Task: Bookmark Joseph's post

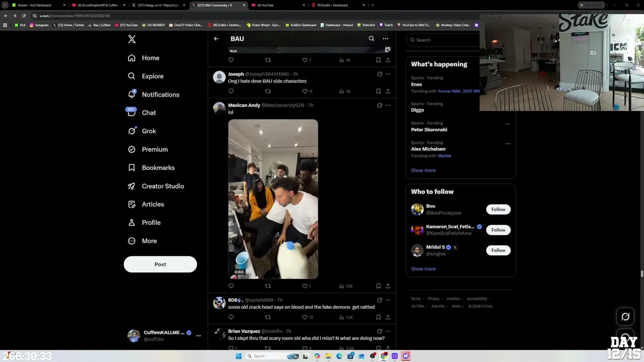Action: point(378,91)
